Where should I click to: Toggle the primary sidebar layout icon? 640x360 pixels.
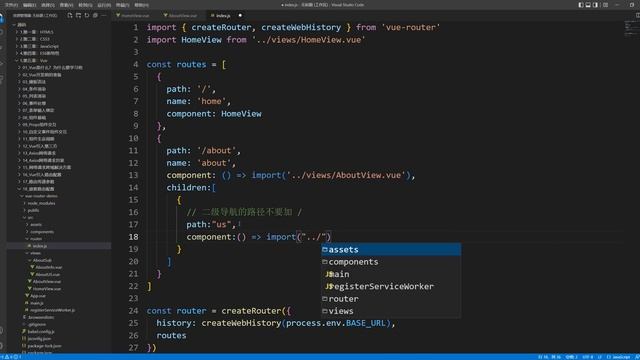click(x=581, y=5)
